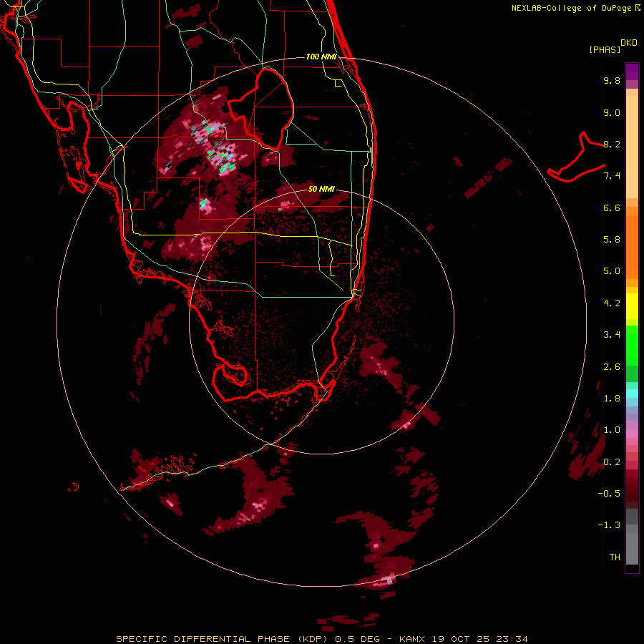Click the -1.3 value on the color scale

point(609,525)
